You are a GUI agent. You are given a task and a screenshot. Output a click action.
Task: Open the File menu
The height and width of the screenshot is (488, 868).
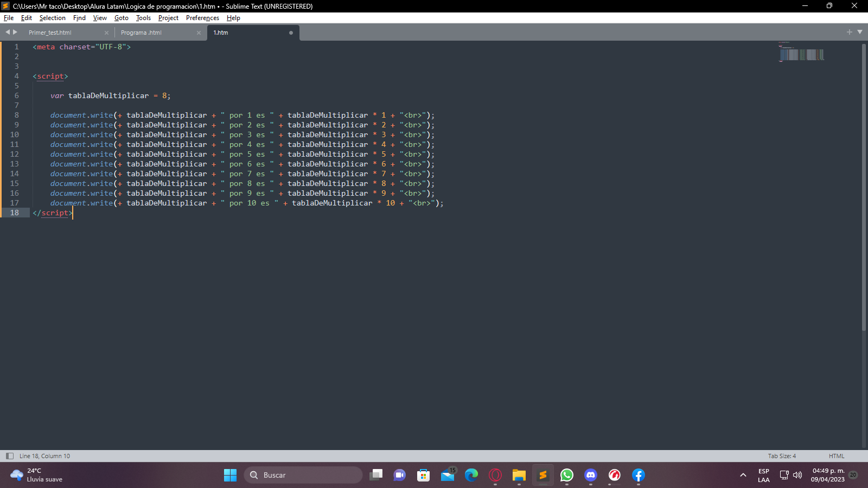coord(9,18)
